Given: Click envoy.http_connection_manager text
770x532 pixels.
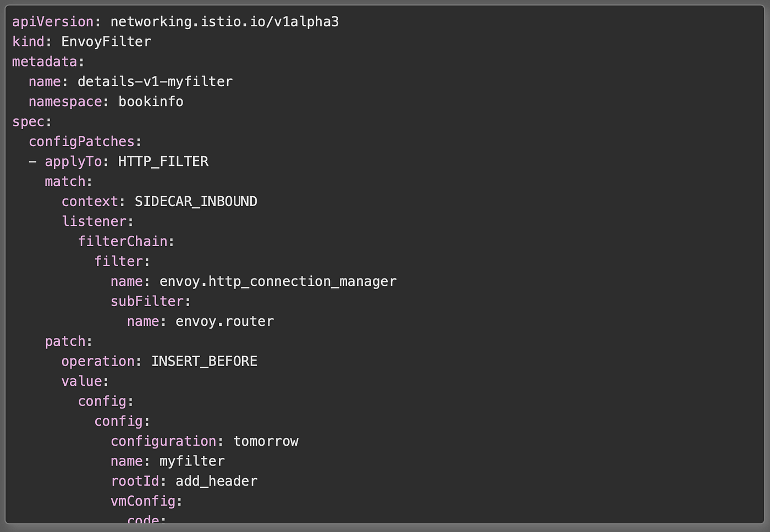Looking at the screenshot, I should point(278,281).
